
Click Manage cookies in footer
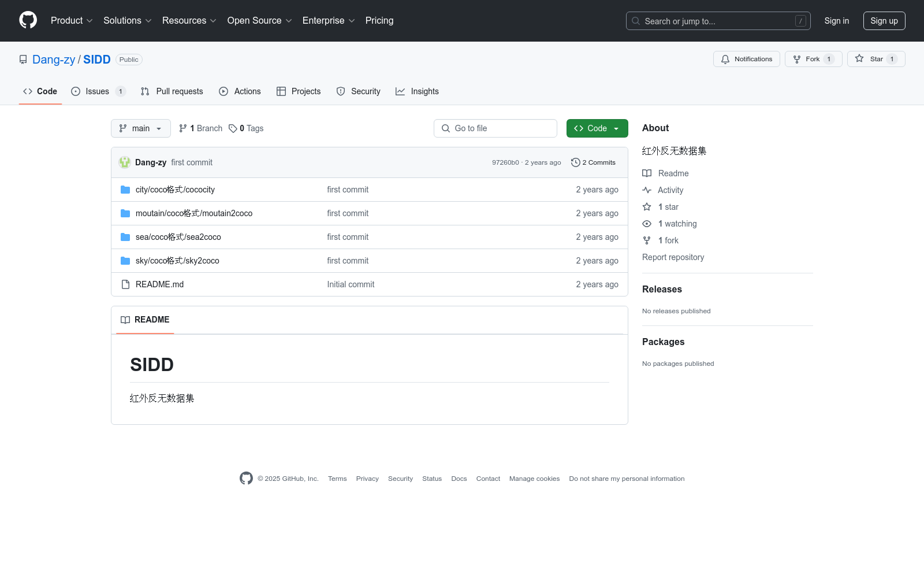(x=534, y=479)
